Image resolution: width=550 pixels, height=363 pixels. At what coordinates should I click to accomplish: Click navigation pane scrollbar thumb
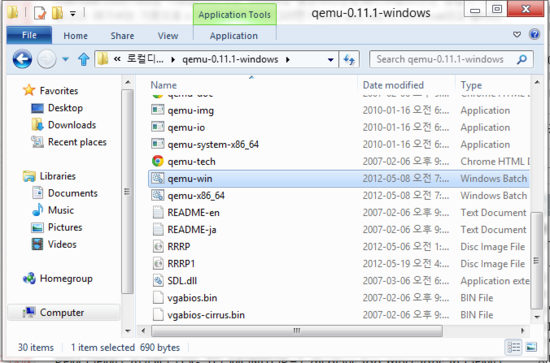click(x=127, y=191)
